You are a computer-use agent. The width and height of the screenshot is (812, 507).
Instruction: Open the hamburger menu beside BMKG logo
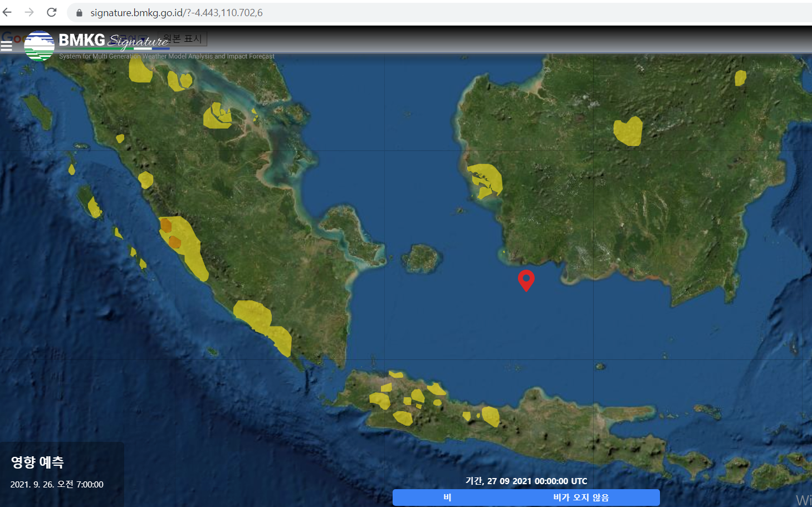click(x=7, y=46)
